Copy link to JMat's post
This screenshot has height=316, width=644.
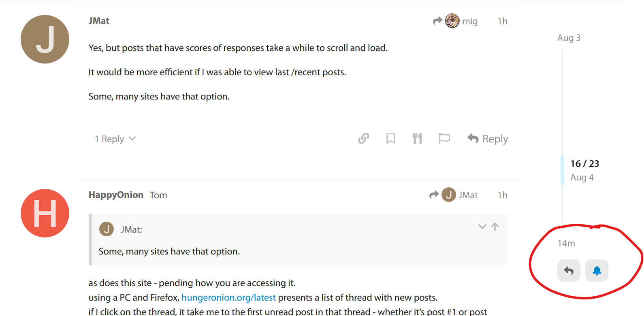(363, 138)
